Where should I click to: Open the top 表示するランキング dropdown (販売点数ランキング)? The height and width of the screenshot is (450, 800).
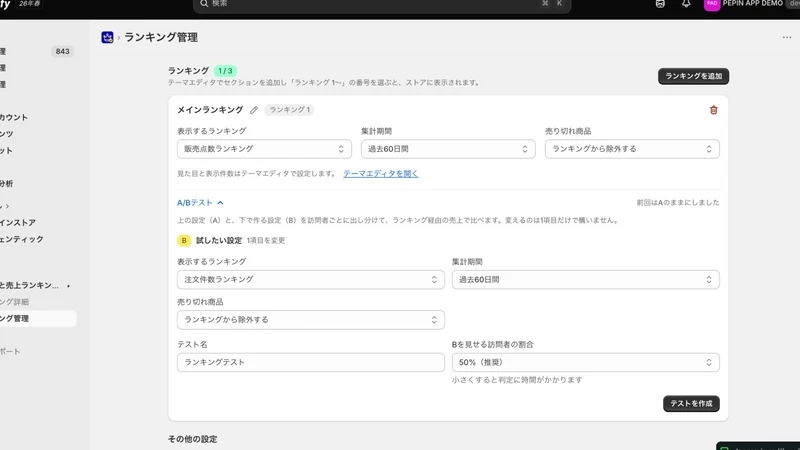[264, 149]
